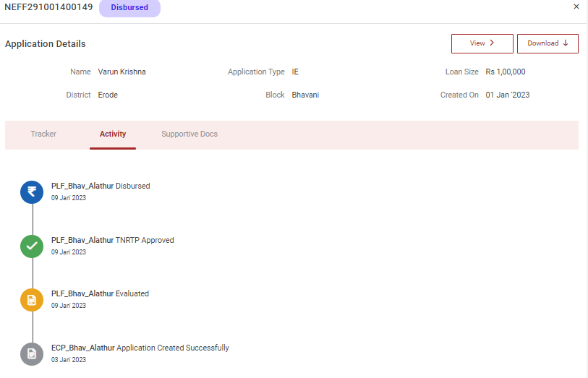The height and width of the screenshot is (378, 588).
Task: Click the Application Details heading
Action: pyautogui.click(x=46, y=44)
